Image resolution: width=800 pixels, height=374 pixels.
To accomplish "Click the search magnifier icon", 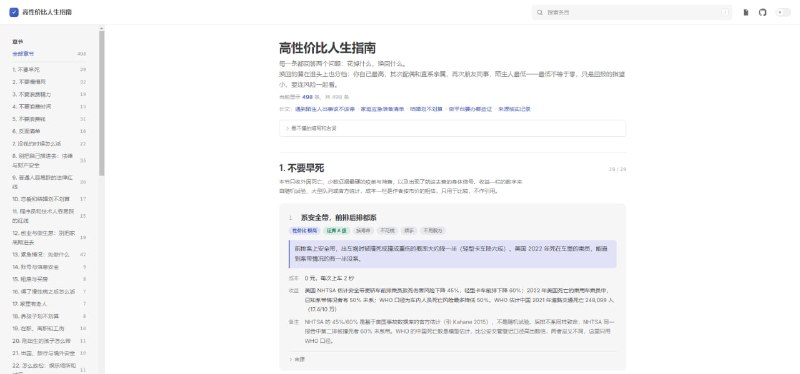I will pos(540,12).
